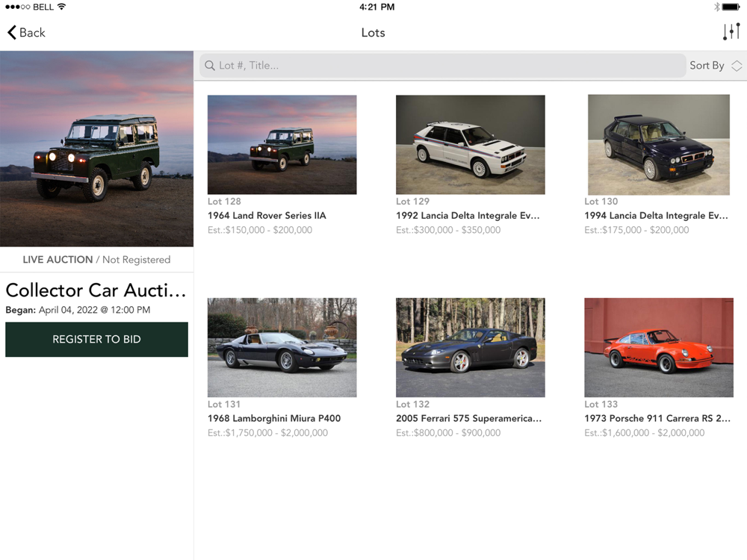This screenshot has height=560, width=747.
Task: Open Lot 130 blue Lancia thumbnail
Action: [x=658, y=144]
